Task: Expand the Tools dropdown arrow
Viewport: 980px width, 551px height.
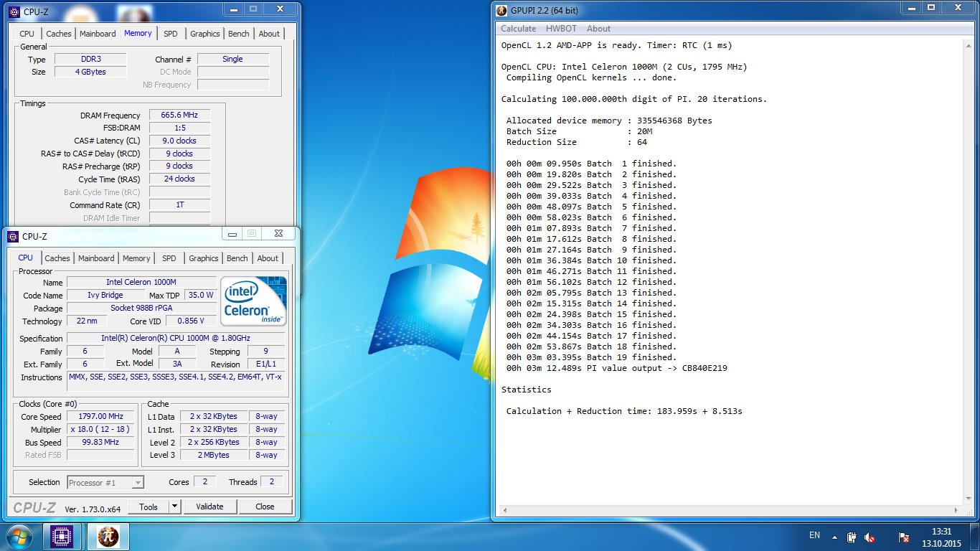Action: pos(174,507)
